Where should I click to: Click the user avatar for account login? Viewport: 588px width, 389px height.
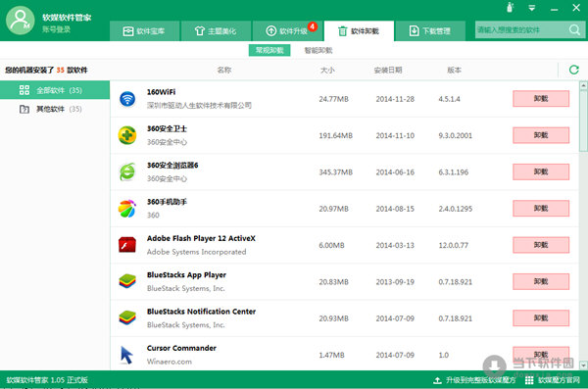[21, 21]
